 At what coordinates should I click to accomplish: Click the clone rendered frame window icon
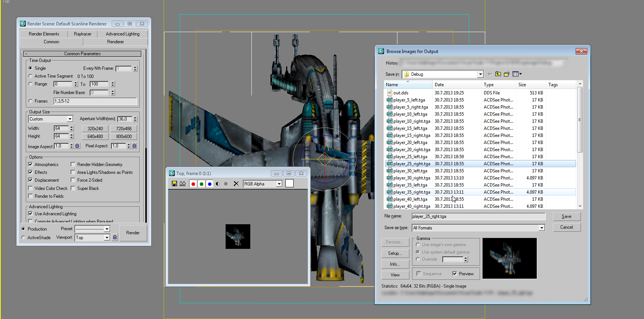coord(183,184)
